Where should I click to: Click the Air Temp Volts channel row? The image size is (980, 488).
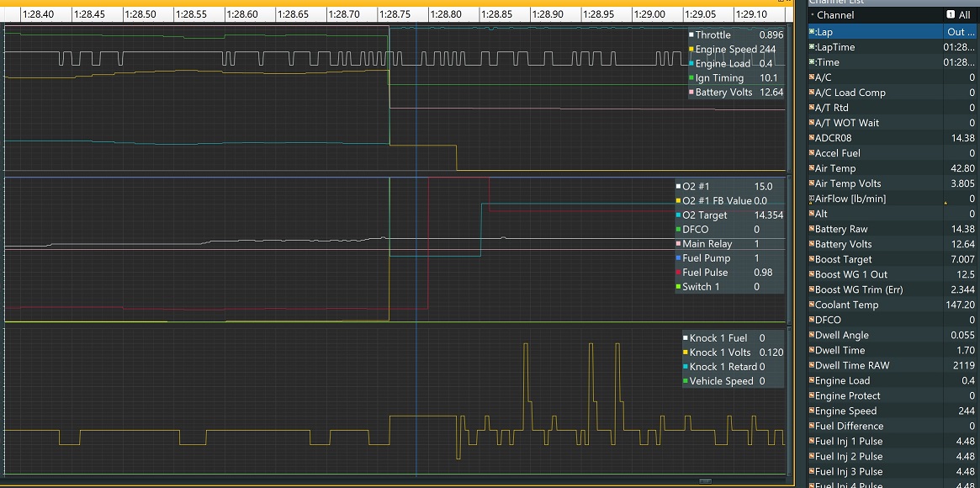click(x=893, y=183)
